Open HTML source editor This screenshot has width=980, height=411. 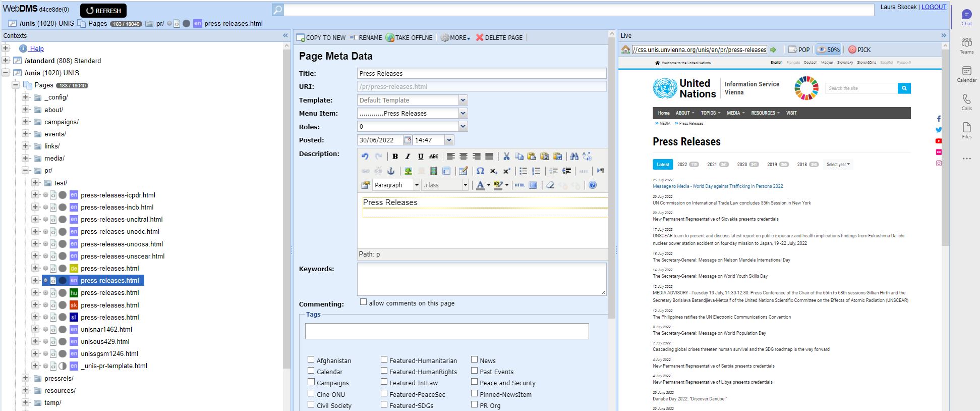[x=520, y=185]
